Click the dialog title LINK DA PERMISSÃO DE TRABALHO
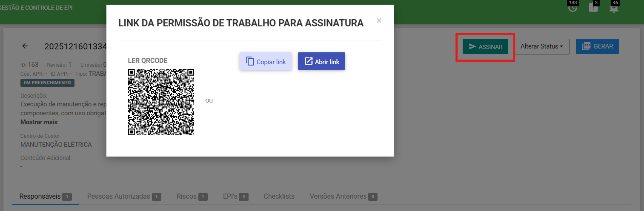 [x=241, y=23]
